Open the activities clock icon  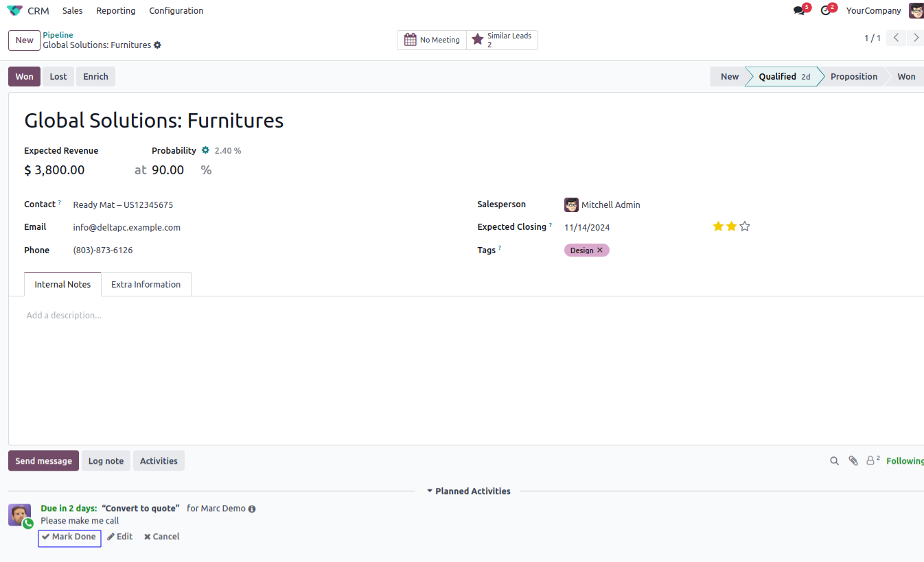(826, 11)
